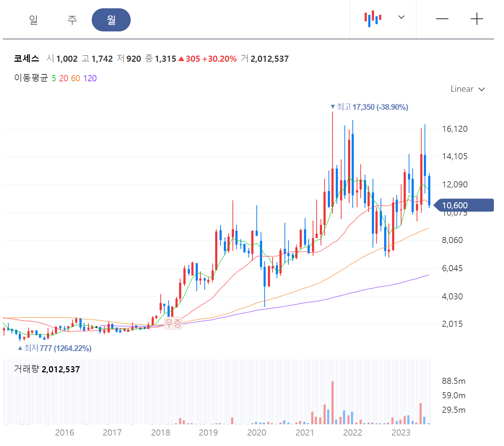The width and height of the screenshot is (504, 446).
Task: Click the 코세스 stock name
Action: [x=26, y=59]
